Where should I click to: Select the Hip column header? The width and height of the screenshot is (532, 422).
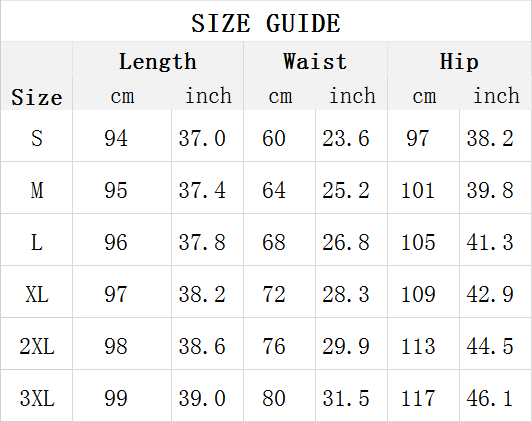tap(459, 61)
